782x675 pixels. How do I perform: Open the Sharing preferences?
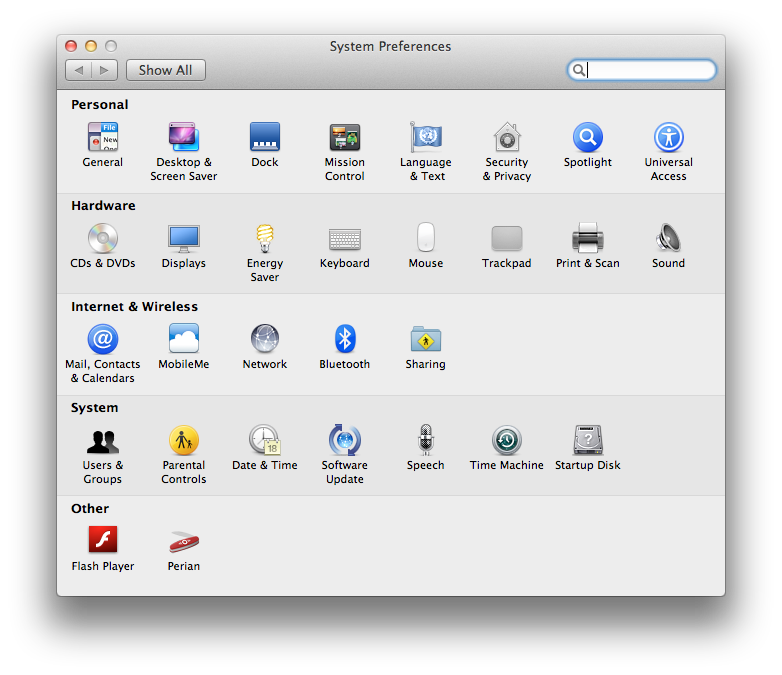coord(426,340)
